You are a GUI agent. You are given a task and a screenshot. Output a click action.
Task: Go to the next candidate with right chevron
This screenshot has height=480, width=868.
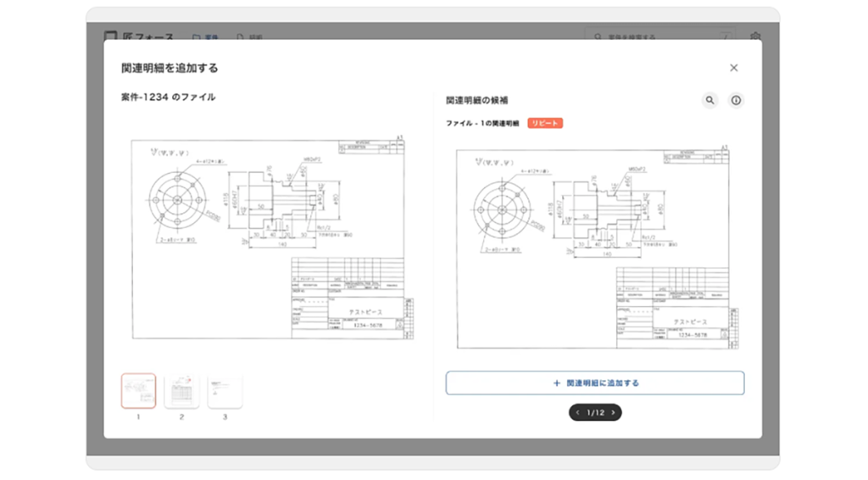[614, 413]
